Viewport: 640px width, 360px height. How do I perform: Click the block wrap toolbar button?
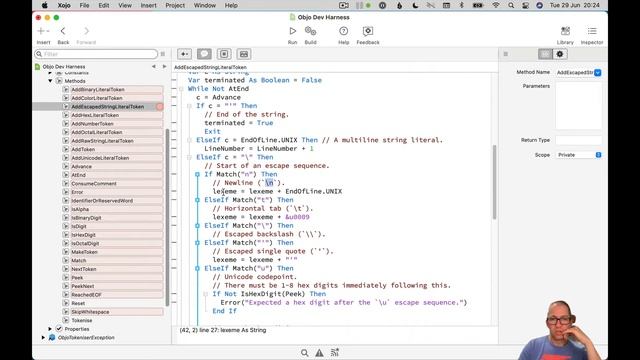pyautogui.click(x=244, y=54)
